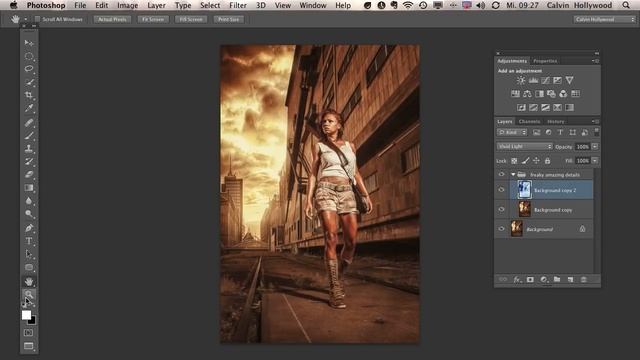Click the Actual Pixels button
This screenshot has height=360, width=640.
[x=112, y=19]
